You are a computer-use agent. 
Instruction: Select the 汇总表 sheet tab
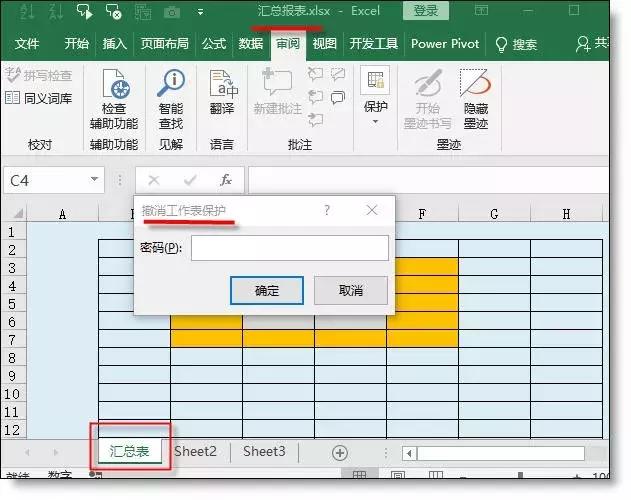click(x=130, y=451)
